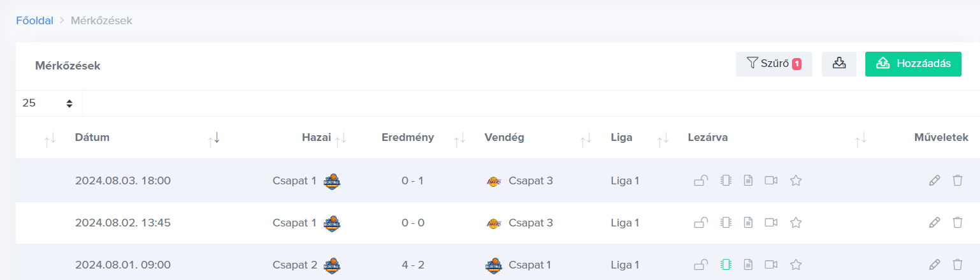Image resolution: width=980 pixels, height=280 pixels.
Task: Click green scoreboard icon in 4 - 2 row
Action: pyautogui.click(x=725, y=264)
